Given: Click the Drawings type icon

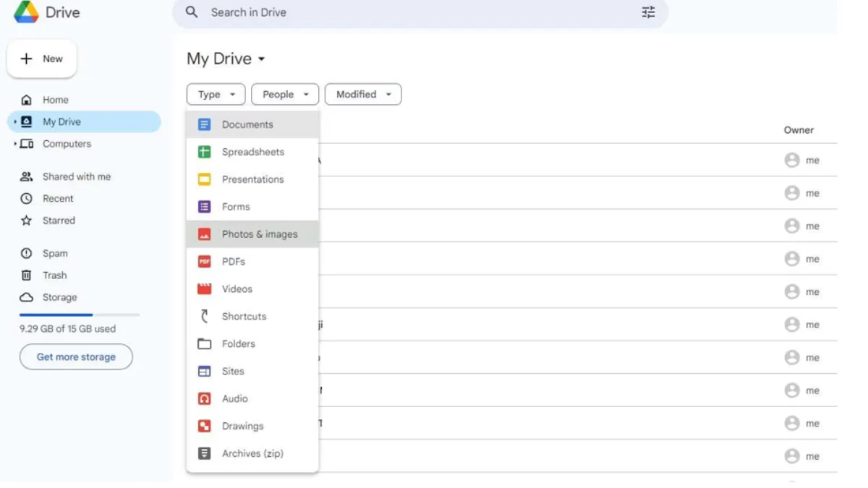Looking at the screenshot, I should [205, 427].
